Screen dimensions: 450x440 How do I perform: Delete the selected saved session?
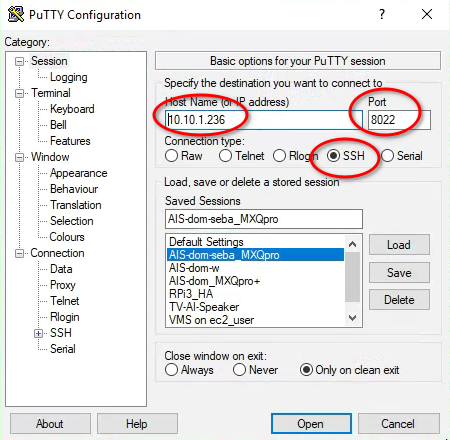pyautogui.click(x=399, y=300)
